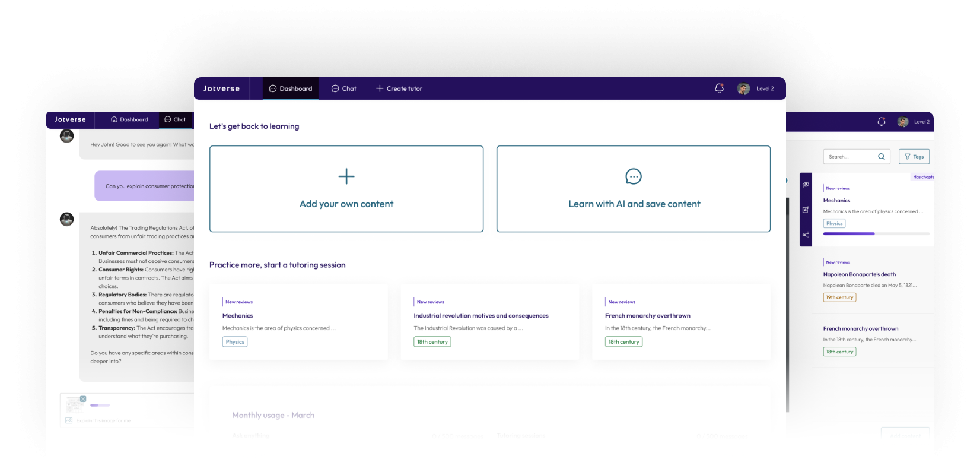Click the magnifier icon in the search box
This screenshot has height=459, width=980.
click(882, 157)
